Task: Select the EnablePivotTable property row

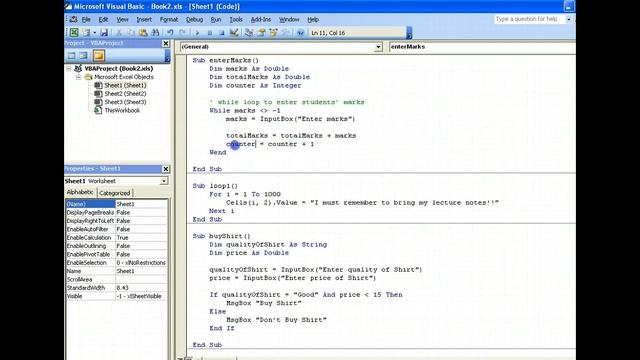Action: [116, 254]
